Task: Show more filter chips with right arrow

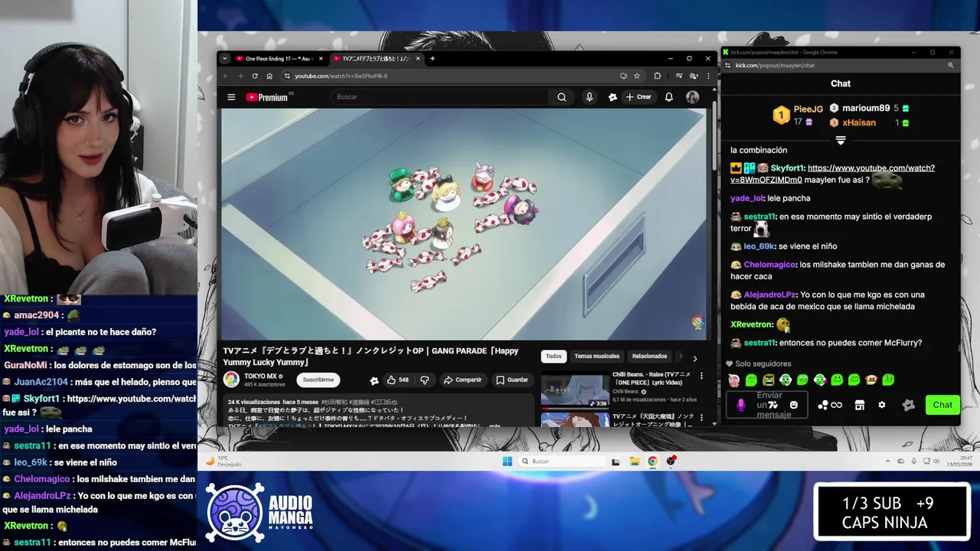Action: [694, 357]
